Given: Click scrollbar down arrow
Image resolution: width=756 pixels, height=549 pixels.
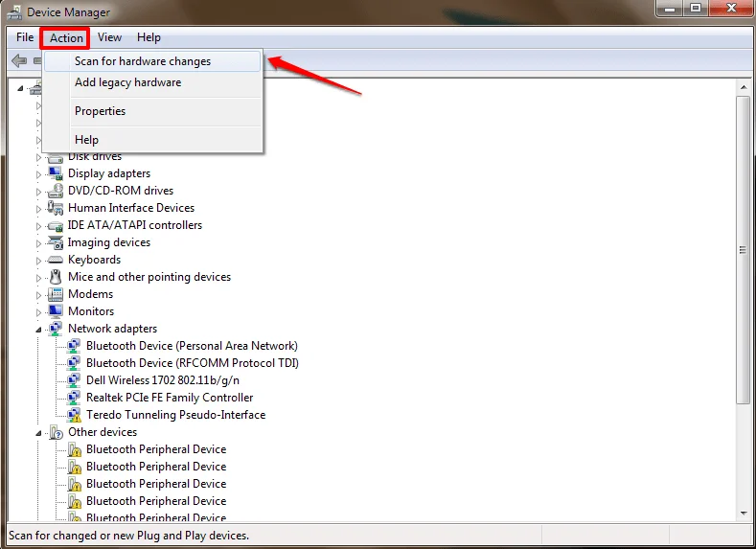Looking at the screenshot, I should click(743, 514).
